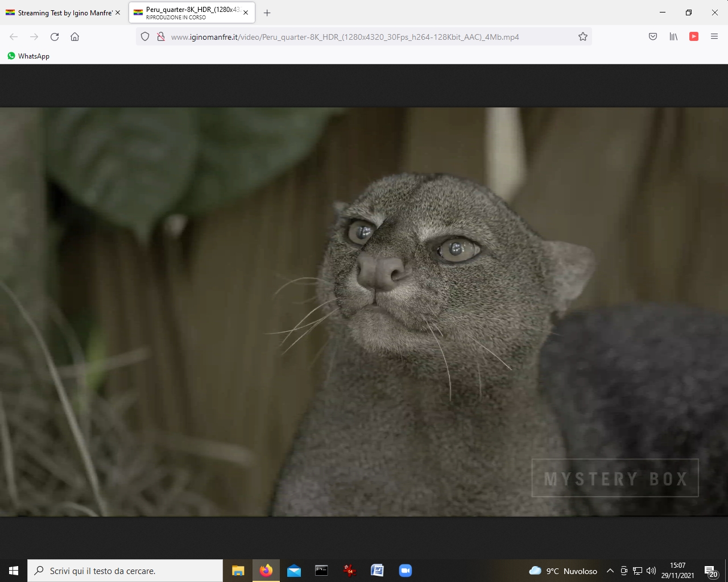Open the command prompt taskbar icon

pyautogui.click(x=322, y=571)
